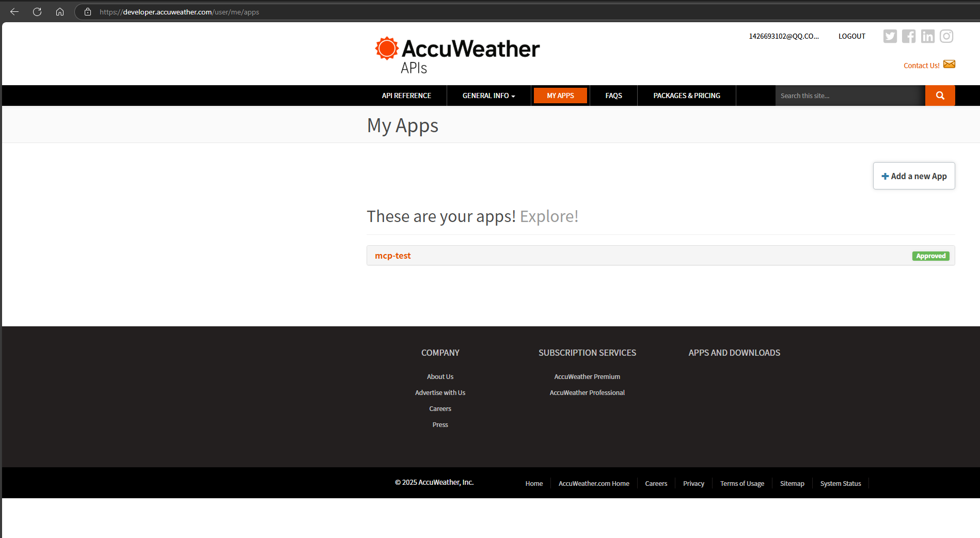Open AccuWeather Professional link
The width and height of the screenshot is (980, 538).
click(587, 393)
